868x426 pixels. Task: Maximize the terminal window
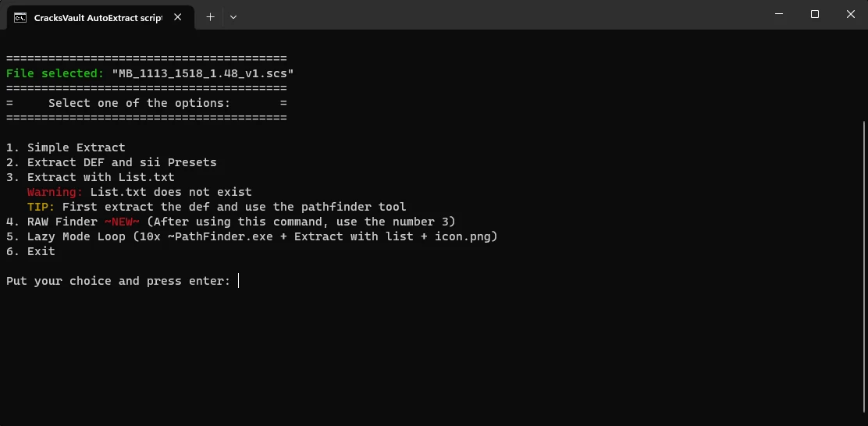815,14
